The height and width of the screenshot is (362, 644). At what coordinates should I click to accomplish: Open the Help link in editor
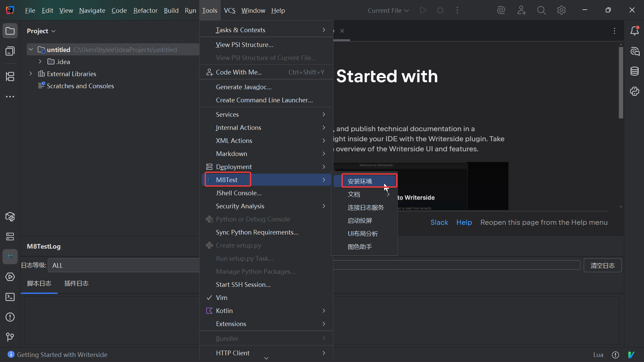(x=464, y=222)
